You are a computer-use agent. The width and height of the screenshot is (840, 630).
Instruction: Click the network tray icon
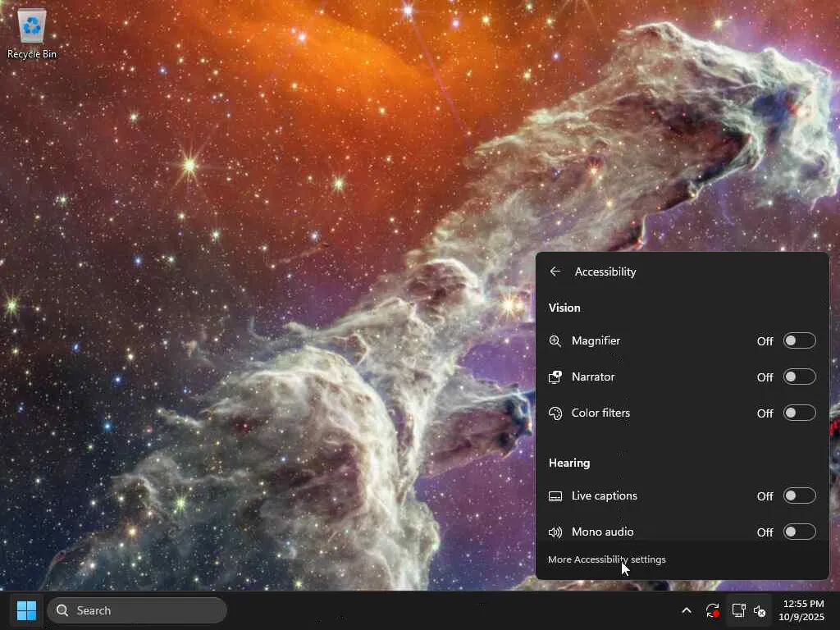pos(739,610)
